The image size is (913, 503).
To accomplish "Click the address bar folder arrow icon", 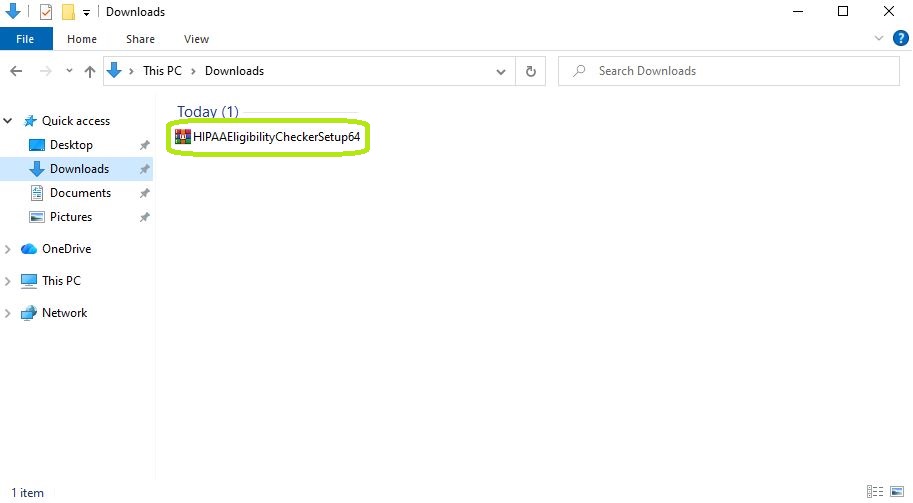I will point(114,70).
